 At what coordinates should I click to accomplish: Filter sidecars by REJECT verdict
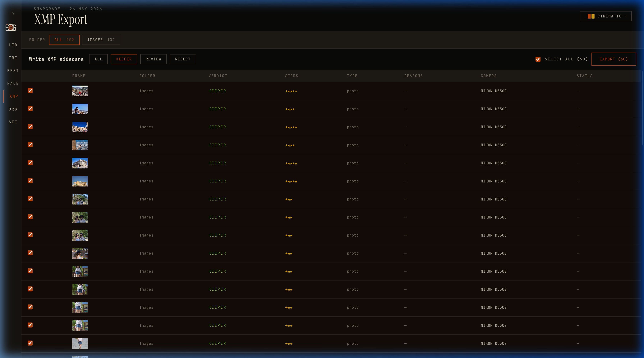tap(183, 59)
